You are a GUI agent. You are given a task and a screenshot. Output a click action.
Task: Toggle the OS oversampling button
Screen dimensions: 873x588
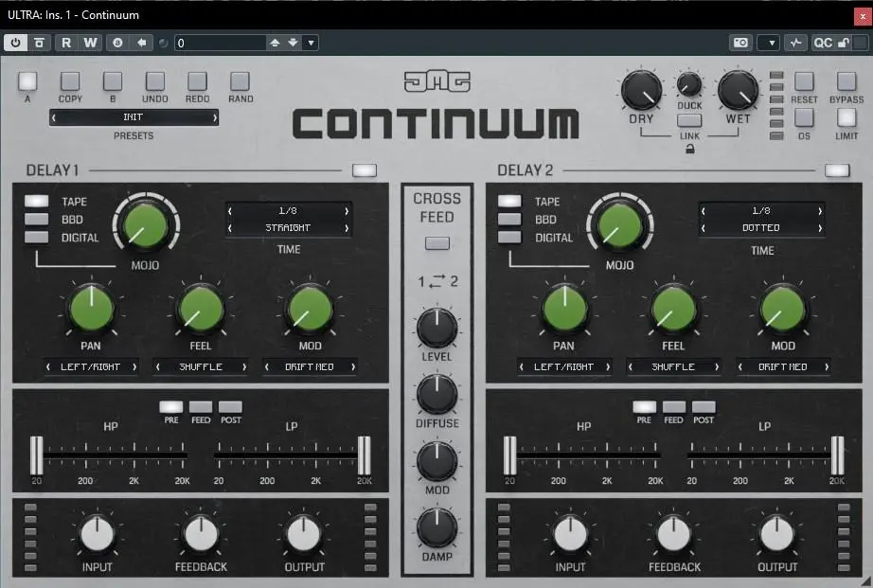click(804, 117)
